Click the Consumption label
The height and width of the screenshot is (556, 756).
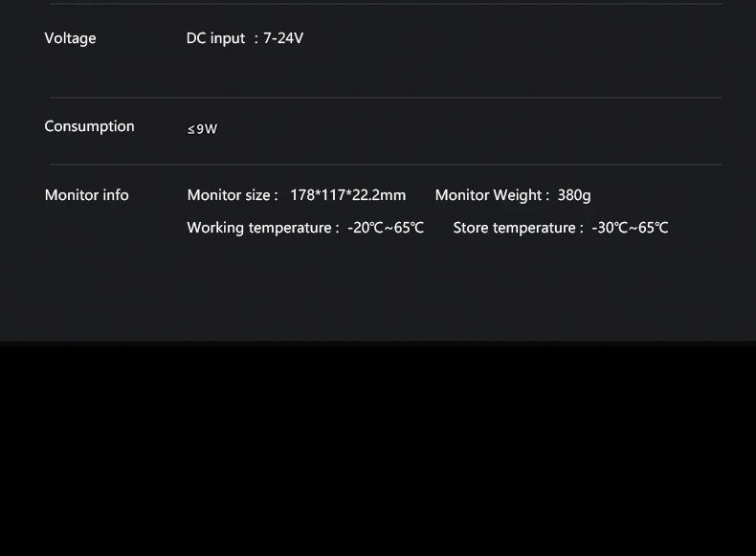point(89,126)
